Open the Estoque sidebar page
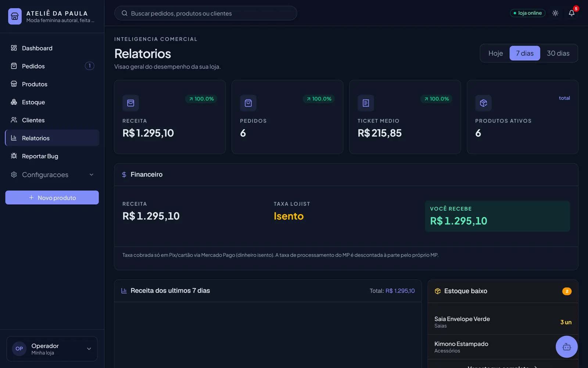The image size is (588, 368). 52,102
